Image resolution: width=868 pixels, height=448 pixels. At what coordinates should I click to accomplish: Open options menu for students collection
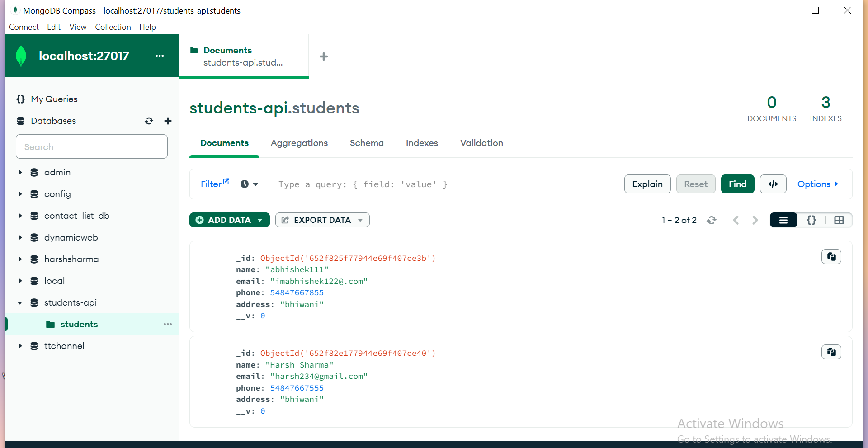[168, 324]
